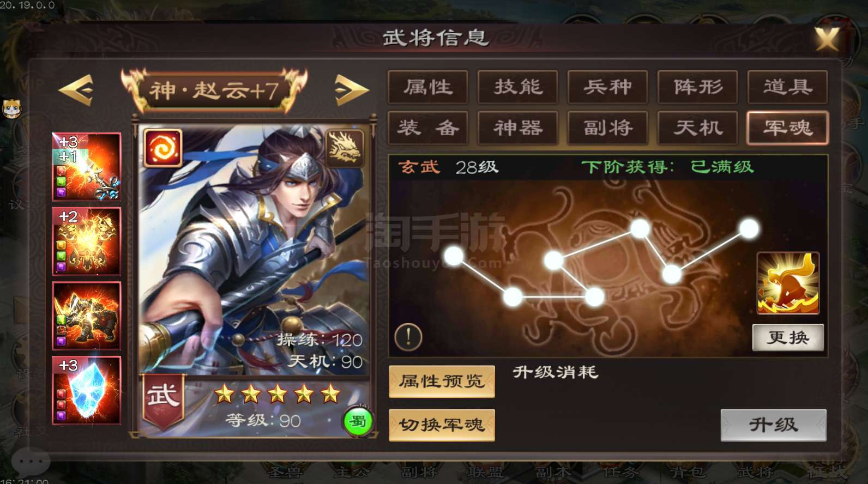Select the blue crystal equipment slot +3
The width and height of the screenshot is (868, 484).
point(87,390)
